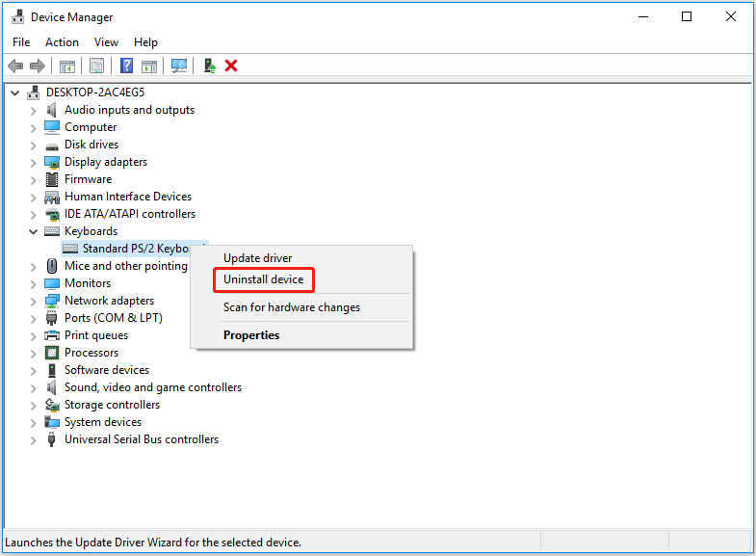Minimize the Device Manager window
Viewport: 756px width, 556px height.
(x=643, y=17)
